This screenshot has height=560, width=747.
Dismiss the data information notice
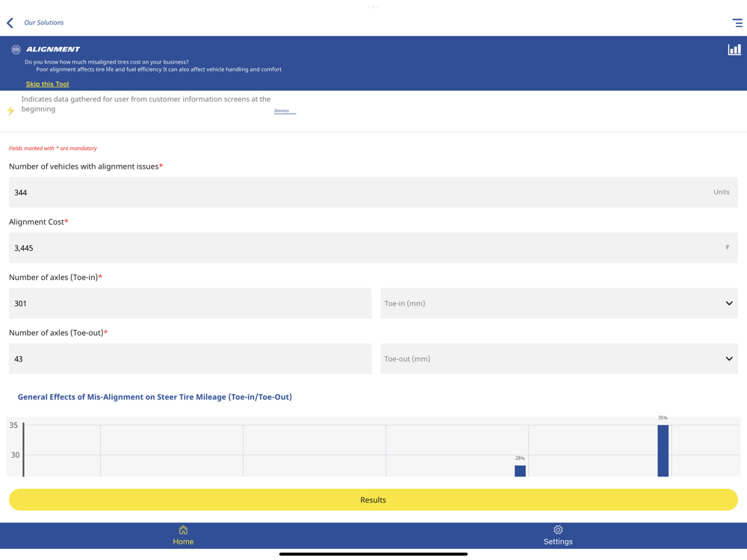tap(285, 111)
